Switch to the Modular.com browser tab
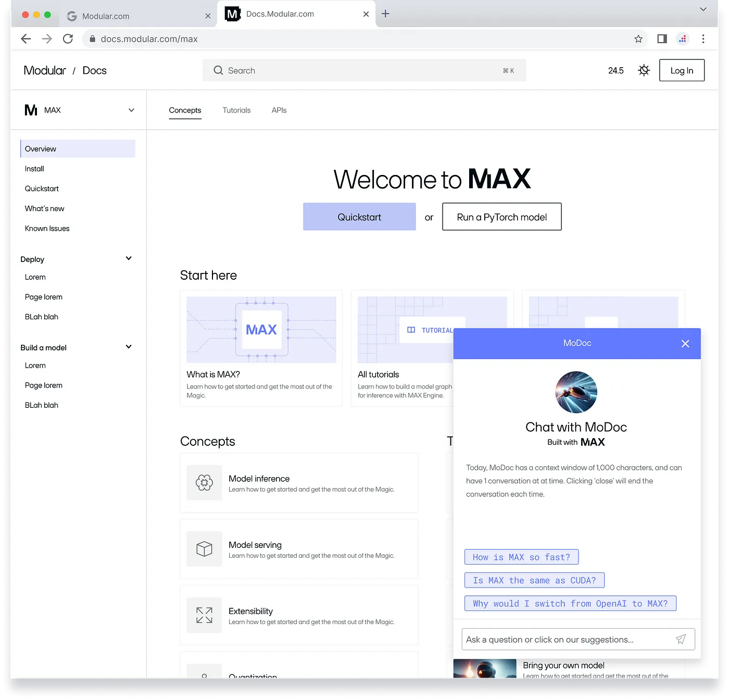 click(x=139, y=16)
